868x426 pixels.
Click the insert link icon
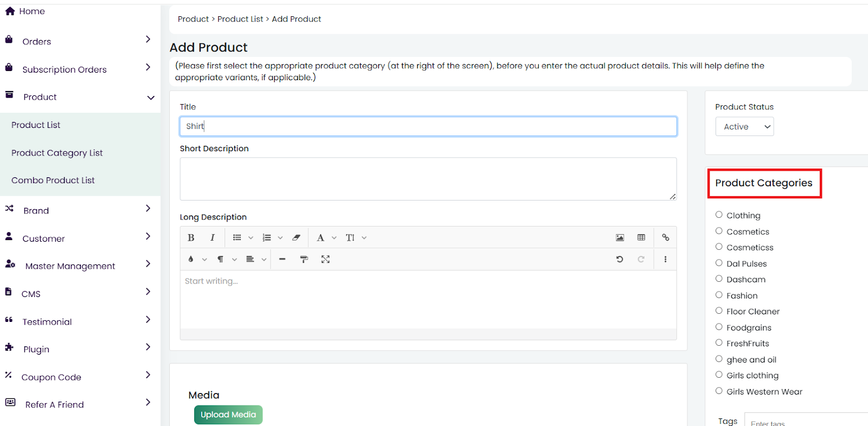point(666,237)
